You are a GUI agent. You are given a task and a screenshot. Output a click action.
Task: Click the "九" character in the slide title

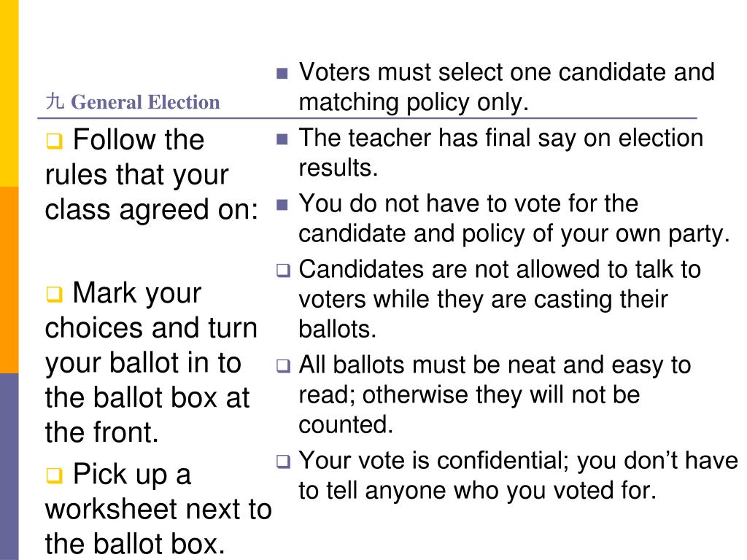[x=55, y=101]
